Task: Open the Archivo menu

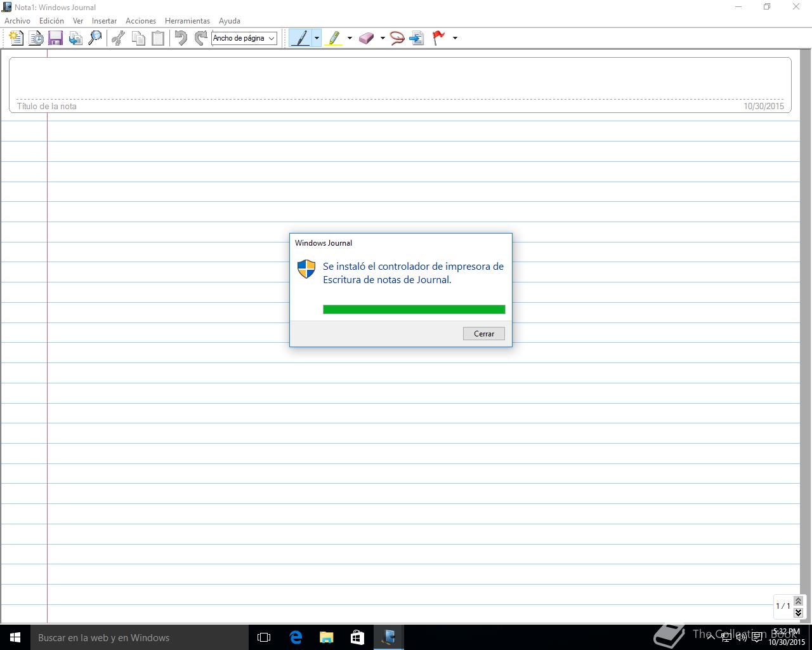Action: (17, 21)
